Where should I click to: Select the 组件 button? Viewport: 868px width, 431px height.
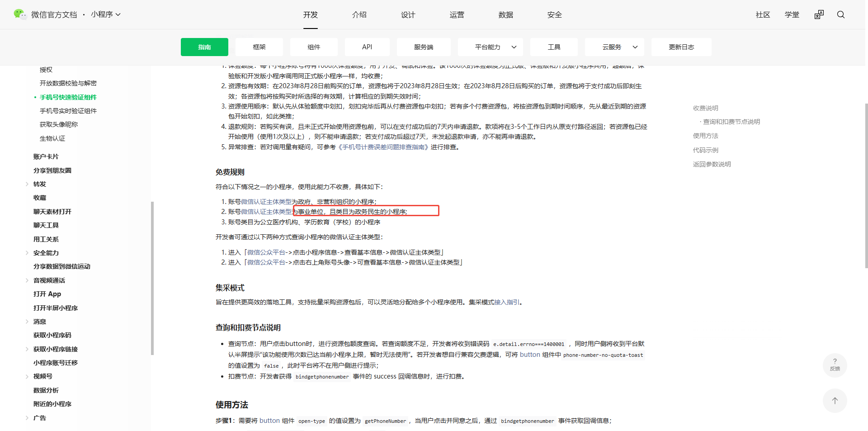pos(314,47)
